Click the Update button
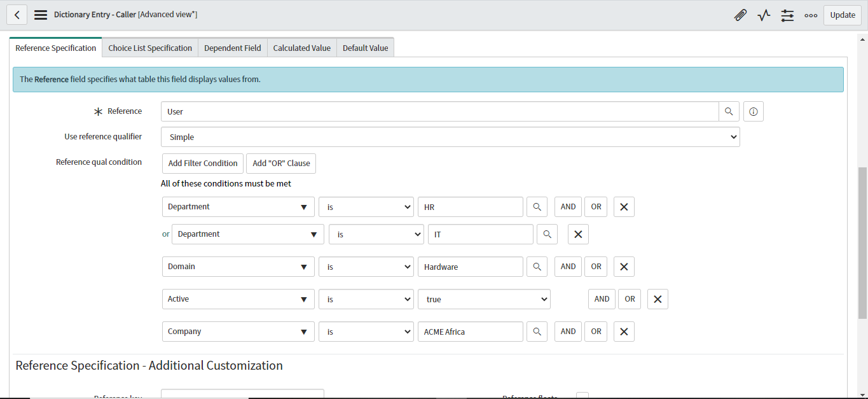868x399 pixels. [x=842, y=15]
